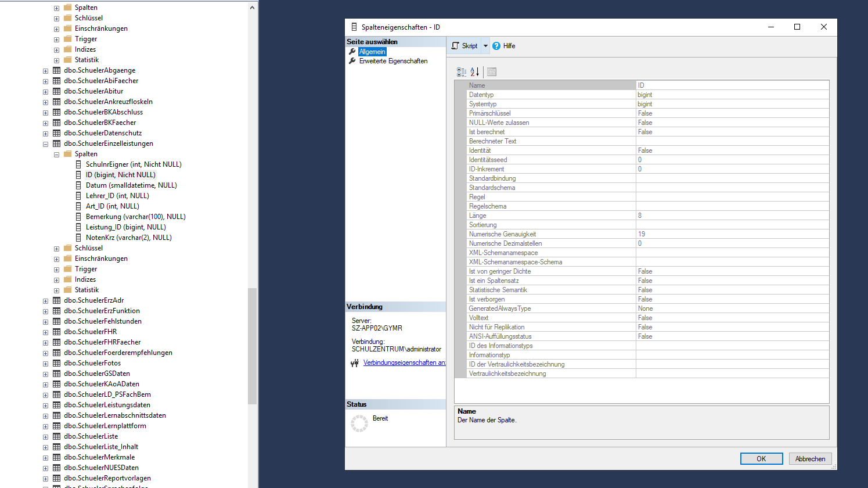Viewport: 868px width, 488px height.
Task: Select the Datentyp property row
Action: coord(552,95)
